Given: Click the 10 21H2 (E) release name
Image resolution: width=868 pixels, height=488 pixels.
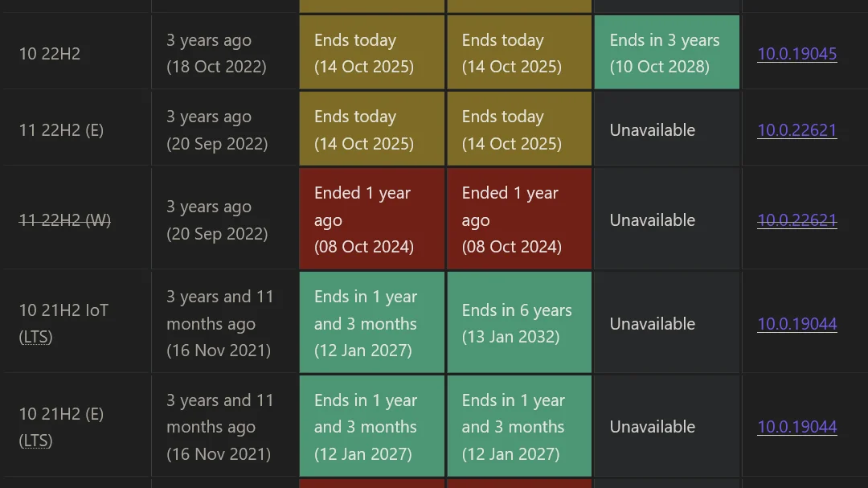Looking at the screenshot, I should [61, 414].
